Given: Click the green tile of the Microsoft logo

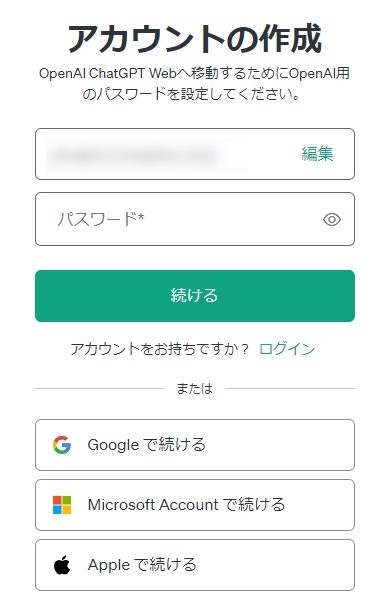Looking at the screenshot, I should pos(67,500).
